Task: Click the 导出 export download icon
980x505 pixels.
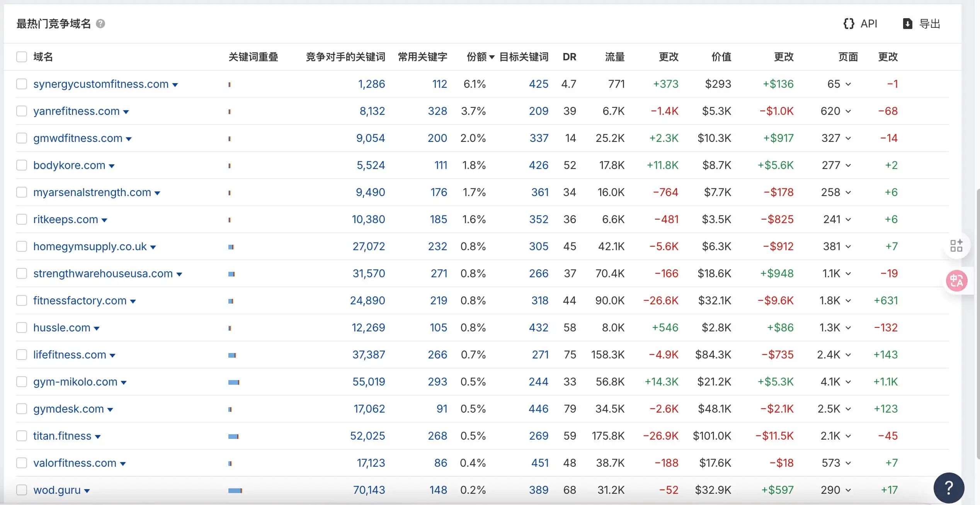Action: (908, 24)
